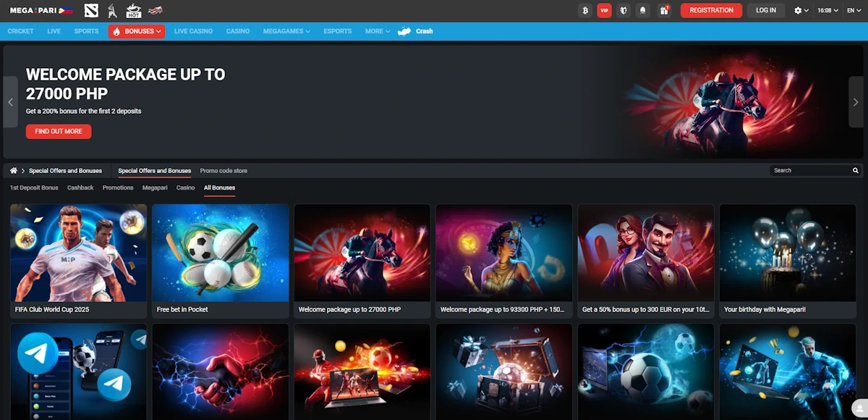
Task: Click the Megapari logo
Action: (41, 10)
